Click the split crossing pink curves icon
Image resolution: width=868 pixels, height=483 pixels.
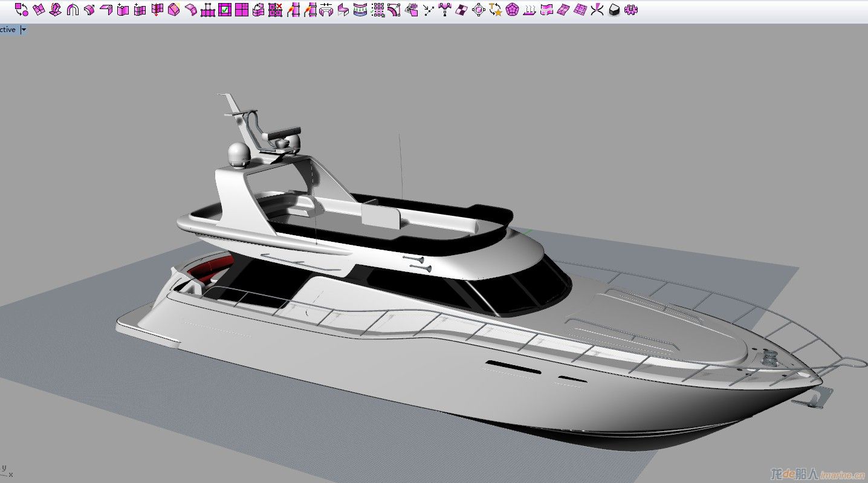tap(597, 10)
